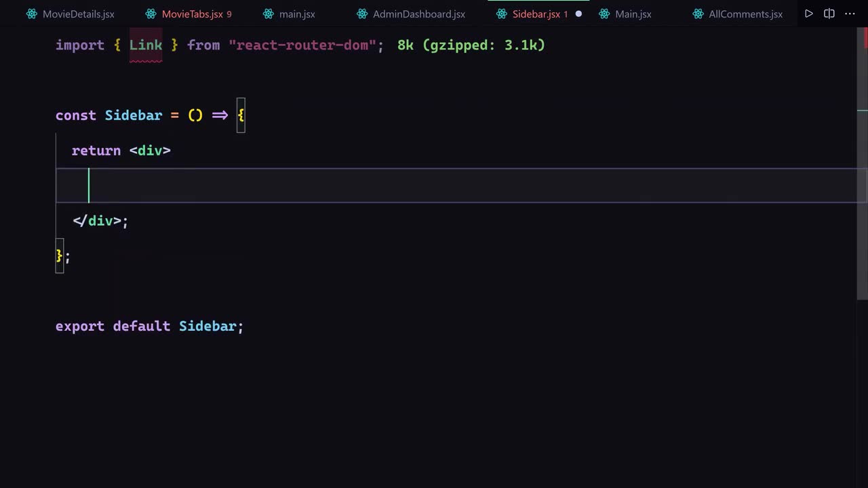Screen dimensions: 868x488
Task: Click the opening <div> tag
Action: [150, 150]
